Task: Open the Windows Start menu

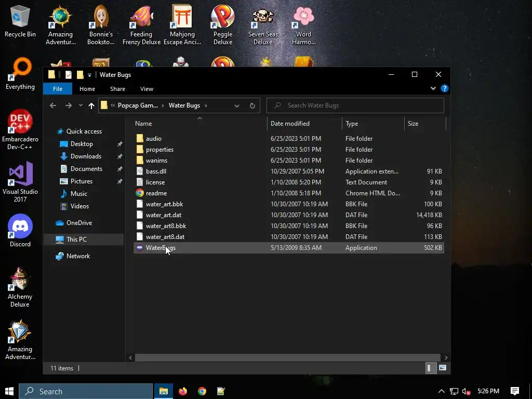Action: pos(9,391)
